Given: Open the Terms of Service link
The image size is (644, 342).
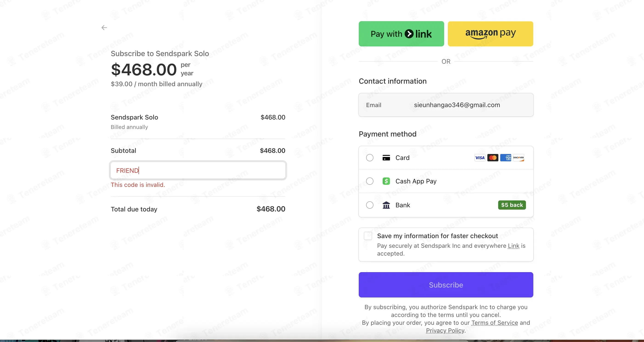Looking at the screenshot, I should point(494,323).
